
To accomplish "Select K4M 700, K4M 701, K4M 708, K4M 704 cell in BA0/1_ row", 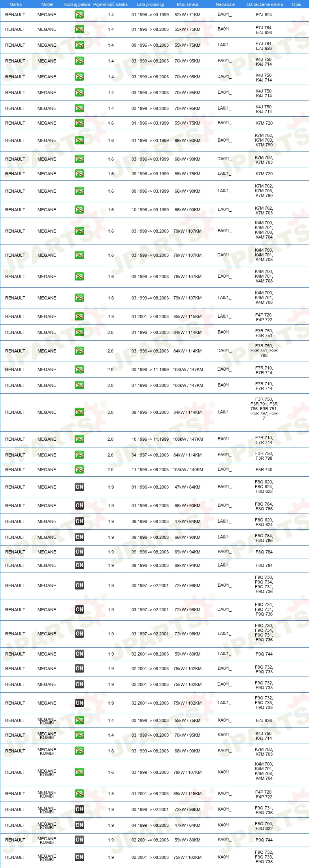I will coord(264,230).
